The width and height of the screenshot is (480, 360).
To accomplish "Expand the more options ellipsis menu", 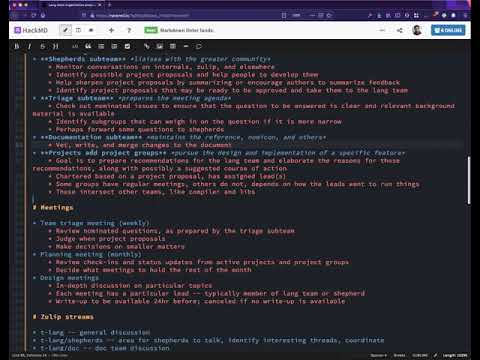I will 382,30.
